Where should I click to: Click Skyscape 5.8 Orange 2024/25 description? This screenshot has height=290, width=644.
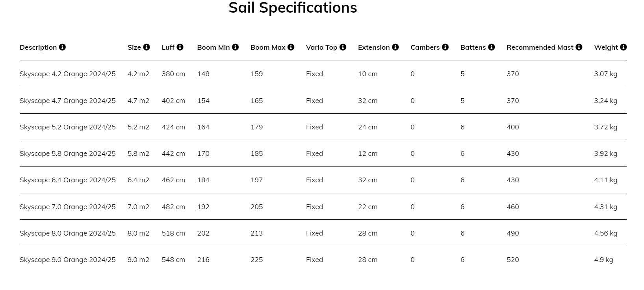pyautogui.click(x=68, y=153)
